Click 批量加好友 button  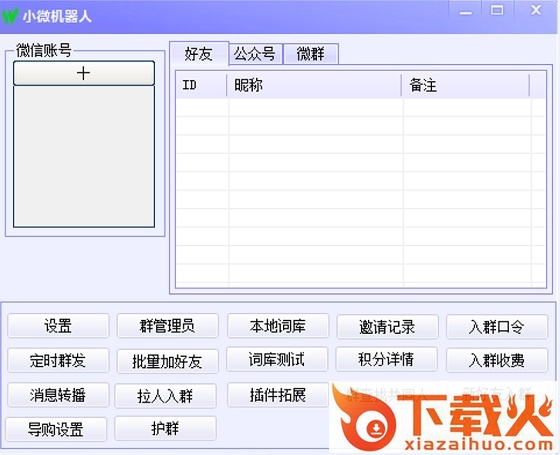[168, 361]
